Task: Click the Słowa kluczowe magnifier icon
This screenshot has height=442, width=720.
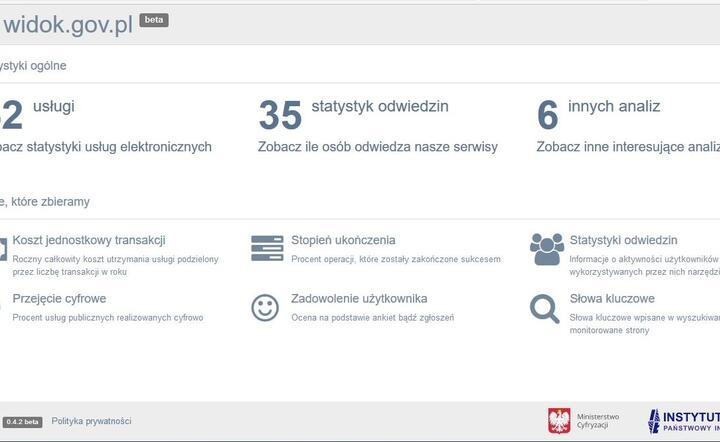Action: [545, 309]
